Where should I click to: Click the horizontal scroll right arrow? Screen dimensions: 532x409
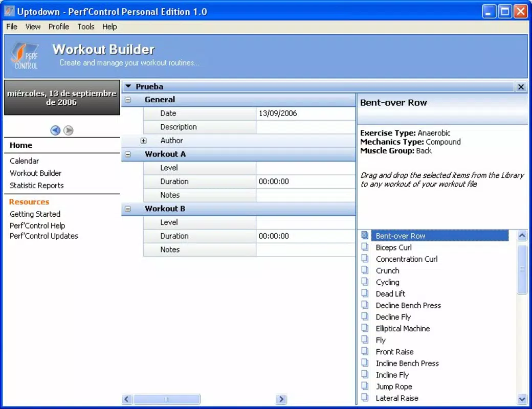tap(281, 399)
